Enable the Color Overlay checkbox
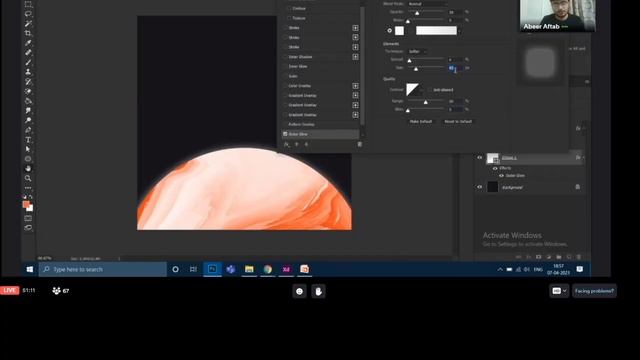 pos(285,86)
